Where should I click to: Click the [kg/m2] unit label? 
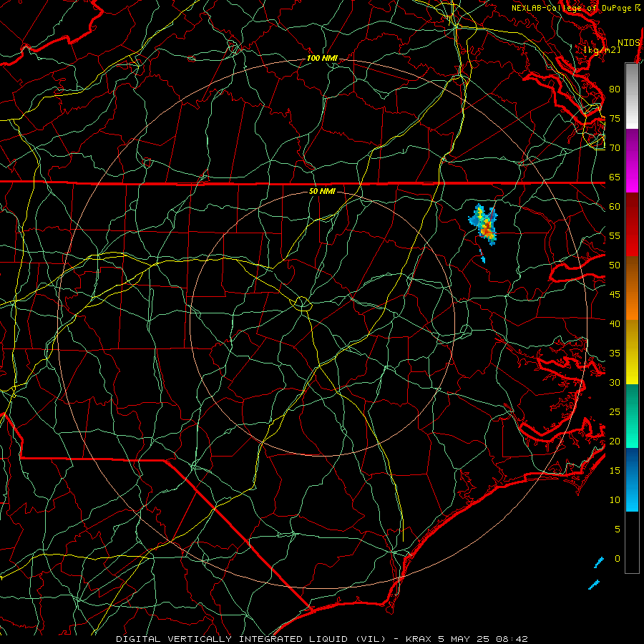[602, 50]
